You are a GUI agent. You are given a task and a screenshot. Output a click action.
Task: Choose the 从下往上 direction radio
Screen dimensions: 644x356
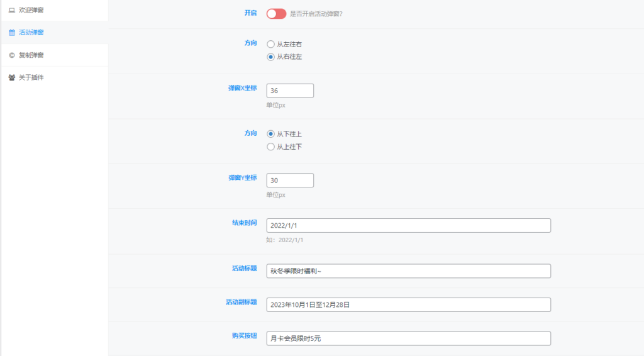270,134
